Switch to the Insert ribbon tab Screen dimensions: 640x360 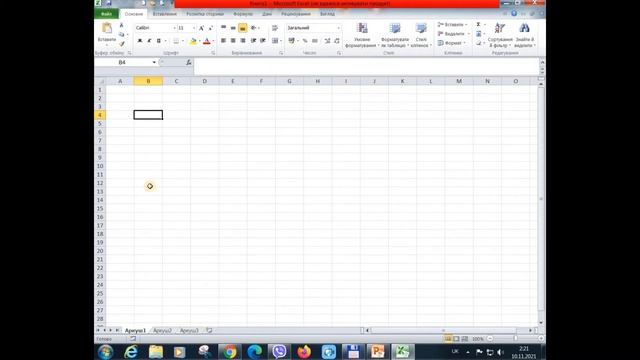click(x=165, y=14)
